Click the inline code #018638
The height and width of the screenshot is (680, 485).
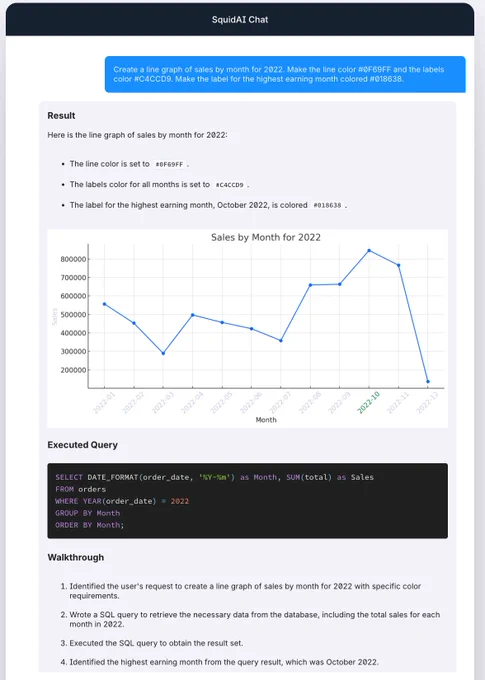point(327,206)
